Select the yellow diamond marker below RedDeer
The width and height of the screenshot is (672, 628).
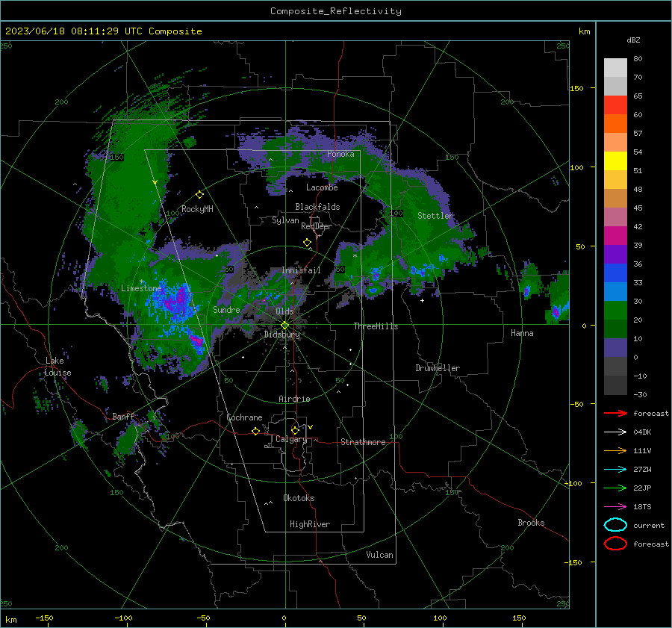pyautogui.click(x=307, y=243)
